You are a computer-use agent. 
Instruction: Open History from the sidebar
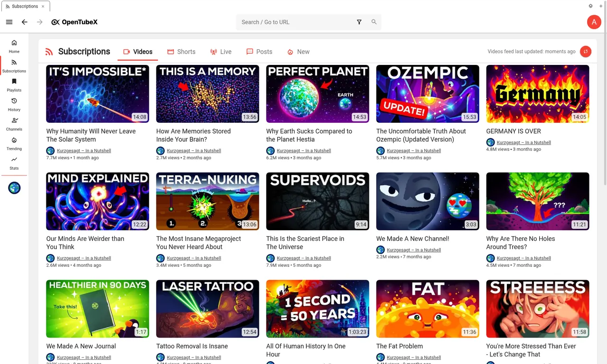click(14, 104)
